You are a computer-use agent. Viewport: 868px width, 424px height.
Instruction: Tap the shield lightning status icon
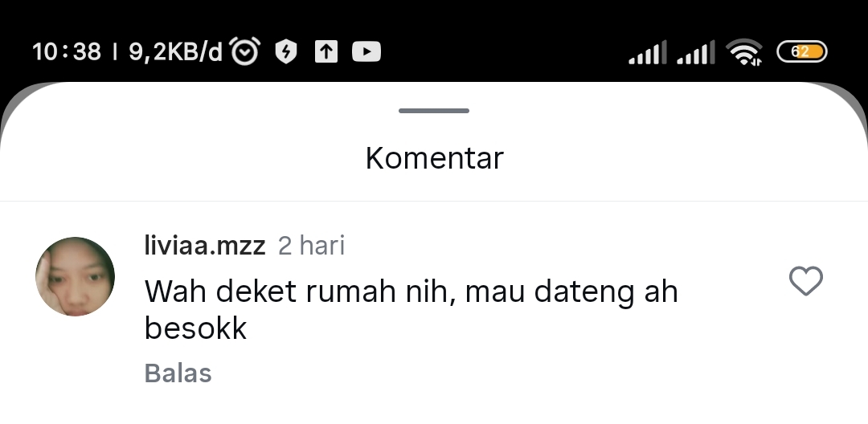coord(285,52)
